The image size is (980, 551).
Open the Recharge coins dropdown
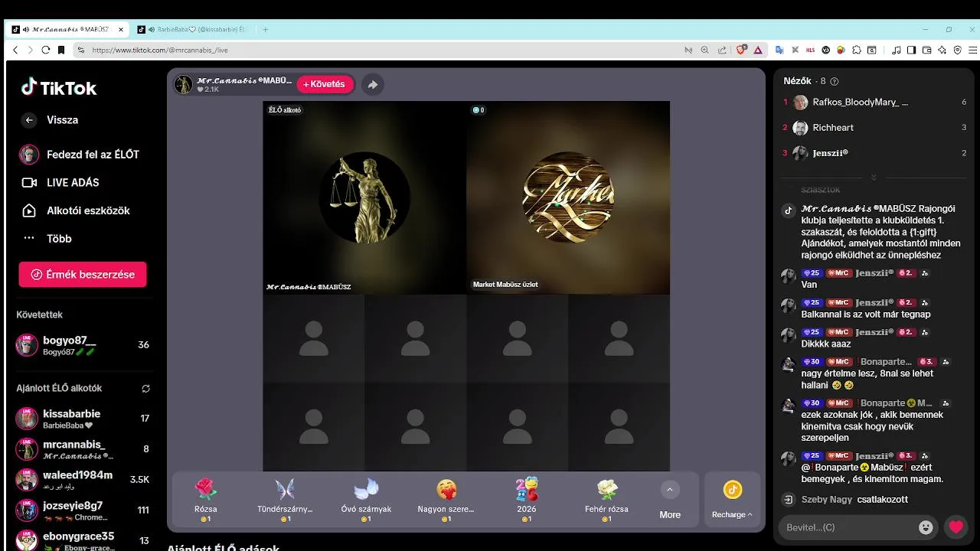pyautogui.click(x=732, y=500)
